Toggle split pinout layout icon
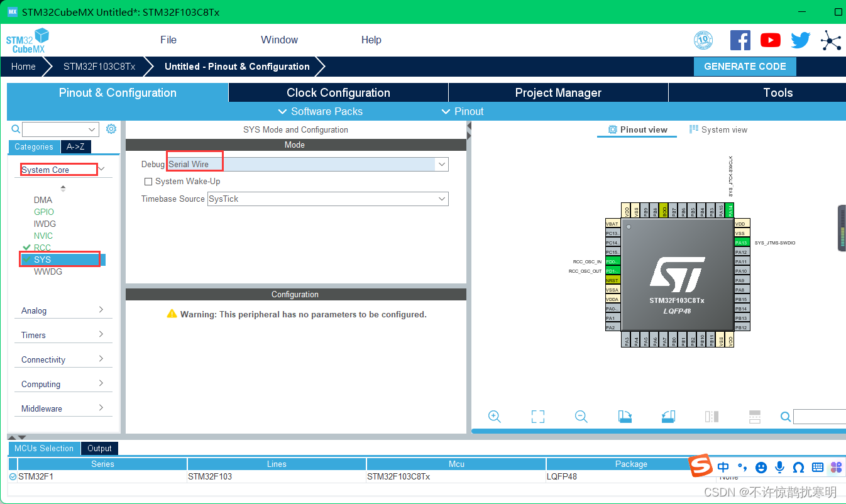Viewport: 846px width, 504px height. (x=755, y=417)
